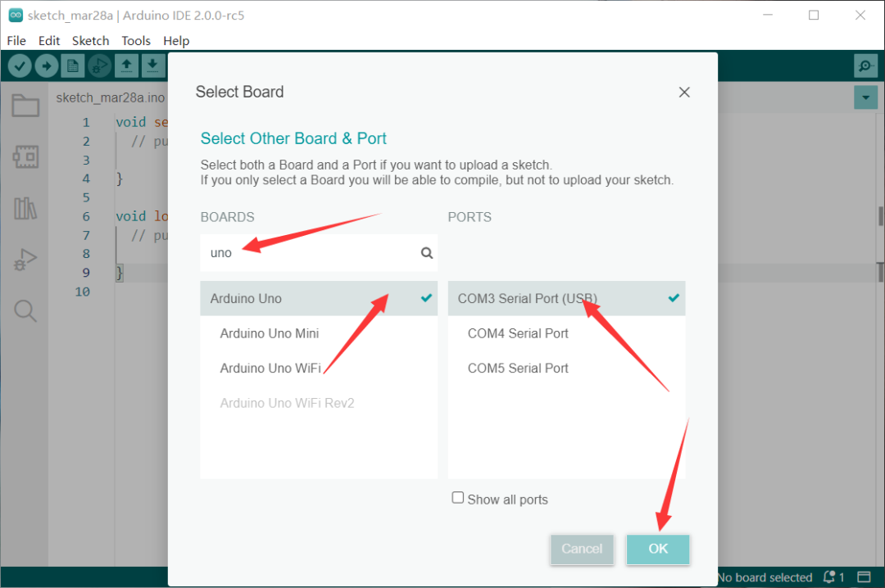
Task: Select COM4 Serial Port
Action: pyautogui.click(x=567, y=333)
